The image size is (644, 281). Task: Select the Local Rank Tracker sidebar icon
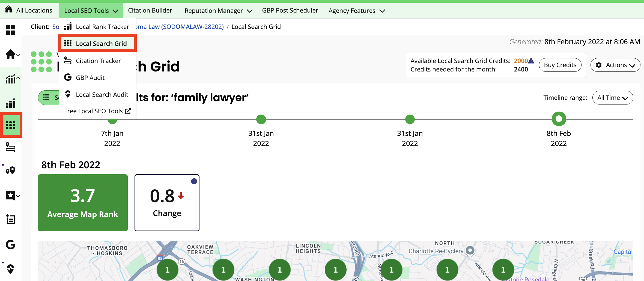point(11,103)
